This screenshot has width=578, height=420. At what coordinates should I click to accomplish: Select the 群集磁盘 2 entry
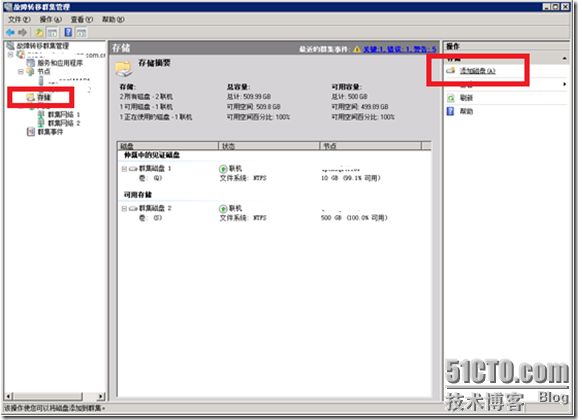coord(155,208)
